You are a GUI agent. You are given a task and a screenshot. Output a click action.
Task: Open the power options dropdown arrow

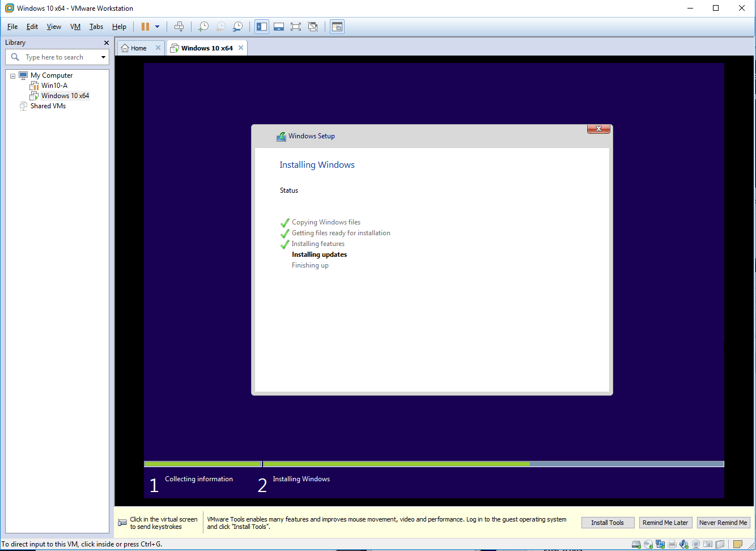(158, 27)
